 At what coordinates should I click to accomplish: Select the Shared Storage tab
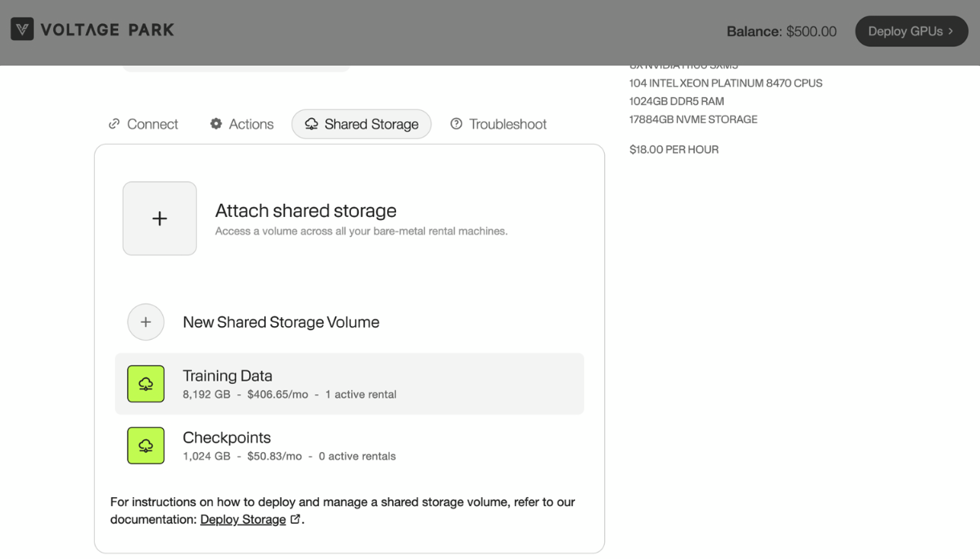coord(371,124)
